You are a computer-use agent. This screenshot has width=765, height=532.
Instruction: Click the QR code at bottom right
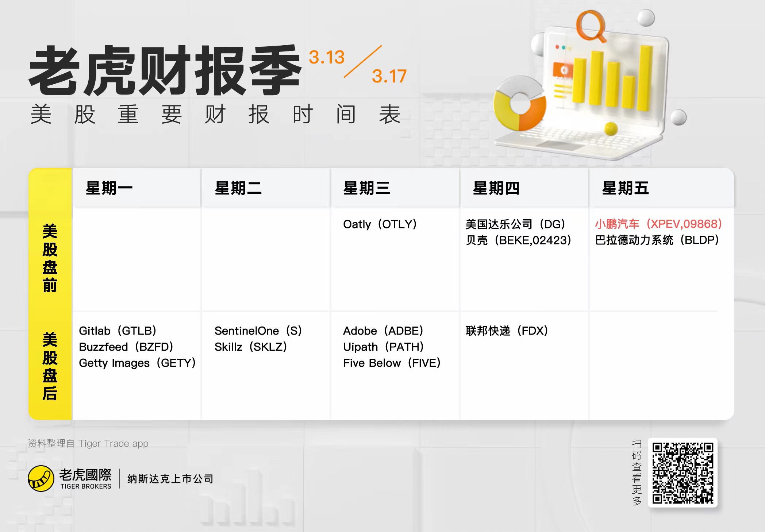pyautogui.click(x=683, y=473)
